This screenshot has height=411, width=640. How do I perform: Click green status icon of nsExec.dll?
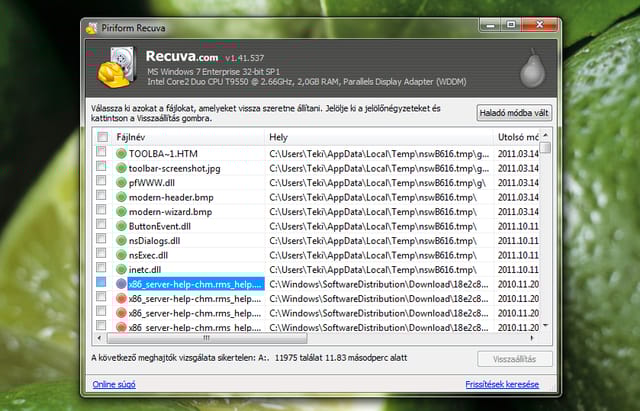pos(121,255)
